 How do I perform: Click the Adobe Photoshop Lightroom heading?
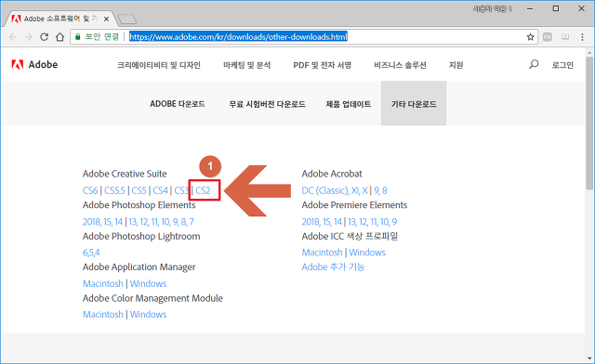pos(141,236)
